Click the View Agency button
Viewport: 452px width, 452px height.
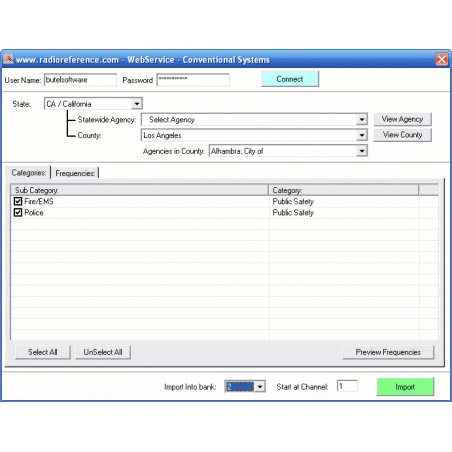point(402,119)
